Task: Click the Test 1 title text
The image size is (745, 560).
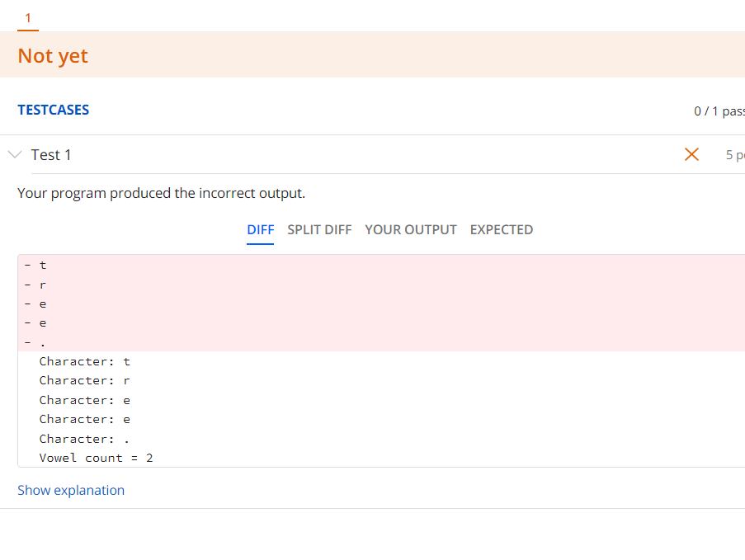Action: coord(50,154)
